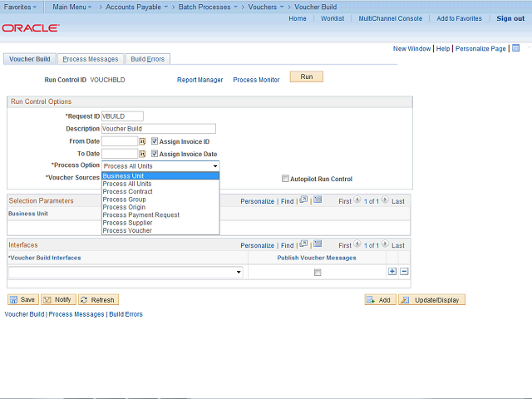Viewport: 532px width, 399px height.
Task: Open MultiChannel Console link
Action: (390, 18)
